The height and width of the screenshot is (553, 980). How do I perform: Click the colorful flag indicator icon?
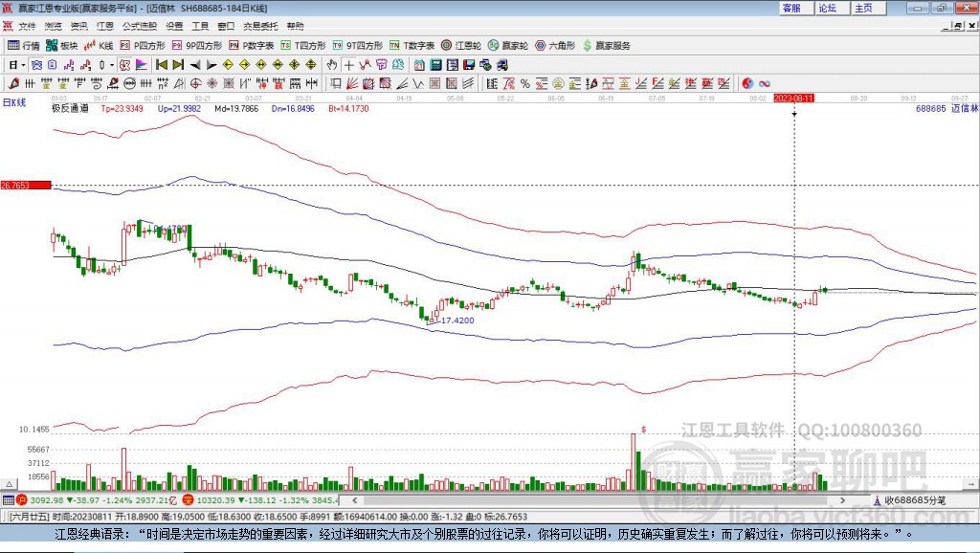click(142, 65)
